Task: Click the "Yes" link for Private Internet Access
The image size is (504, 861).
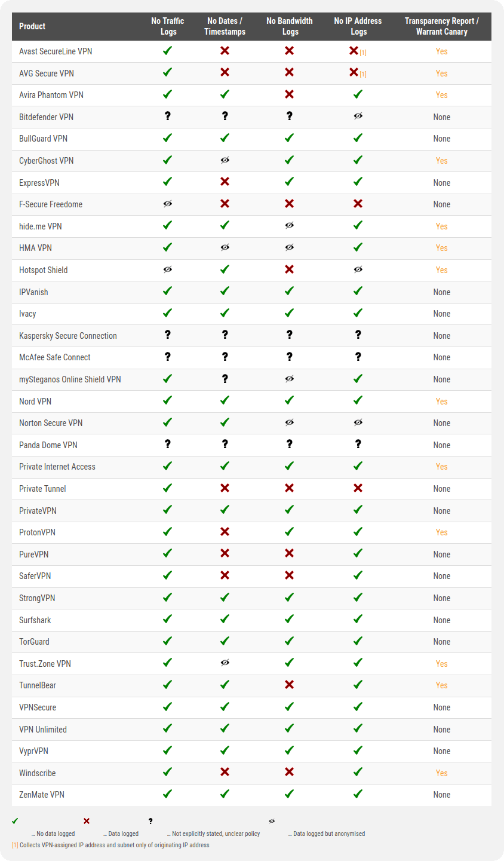Action: click(x=441, y=467)
